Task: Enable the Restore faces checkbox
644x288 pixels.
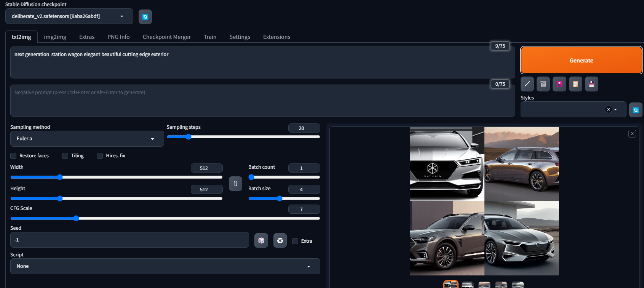Action: (13, 156)
